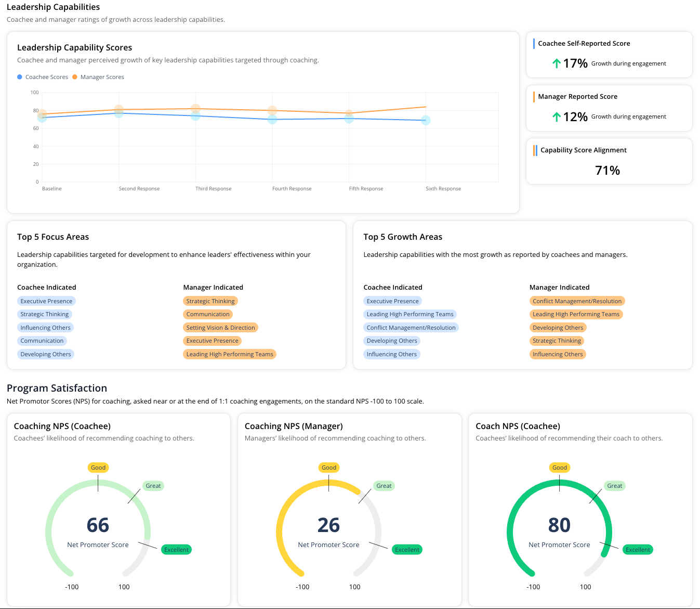Click Leading High Performing Teams in Manager focus areas
Viewport: 700px width, 609px height.
(229, 354)
